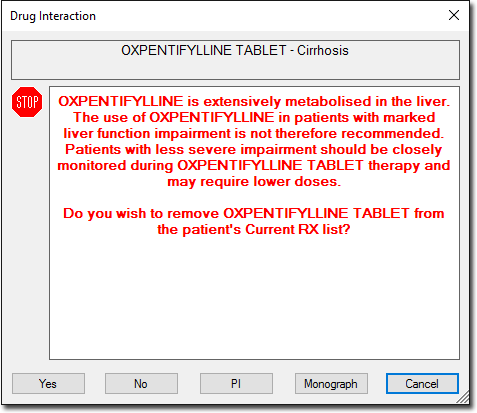This screenshot has height=413, width=477.
Task: Click 'monitored during OXPENTIFYLLINE TABLET therapy' line
Action: tap(254, 165)
